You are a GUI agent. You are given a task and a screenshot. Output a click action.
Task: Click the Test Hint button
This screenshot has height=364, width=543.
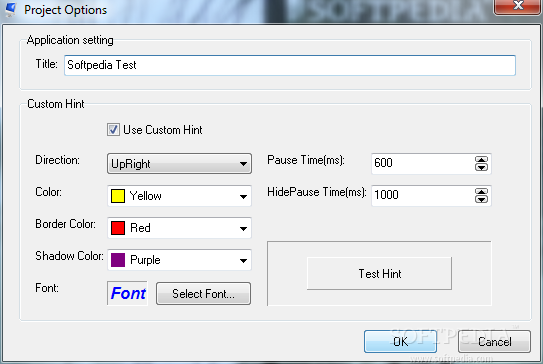click(x=379, y=274)
